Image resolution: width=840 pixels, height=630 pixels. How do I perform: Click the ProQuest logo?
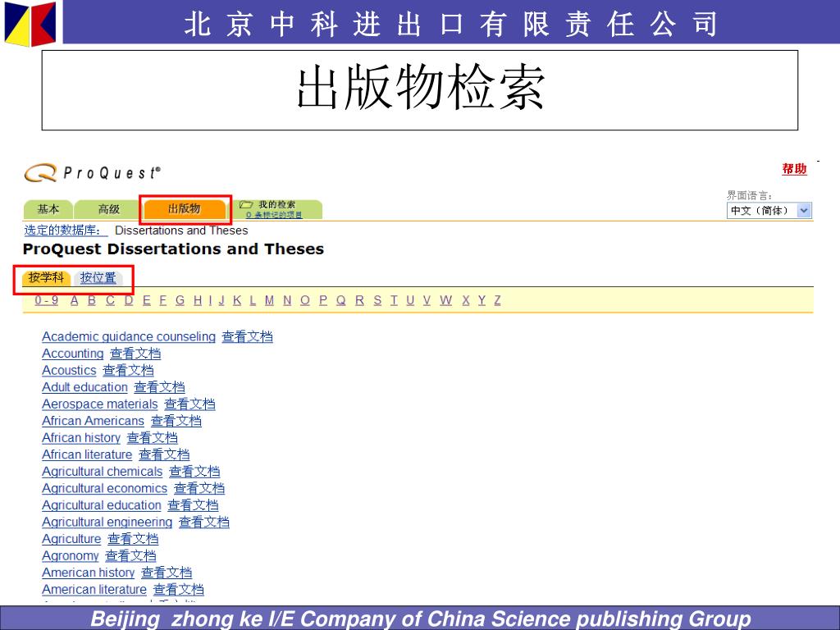(x=92, y=172)
